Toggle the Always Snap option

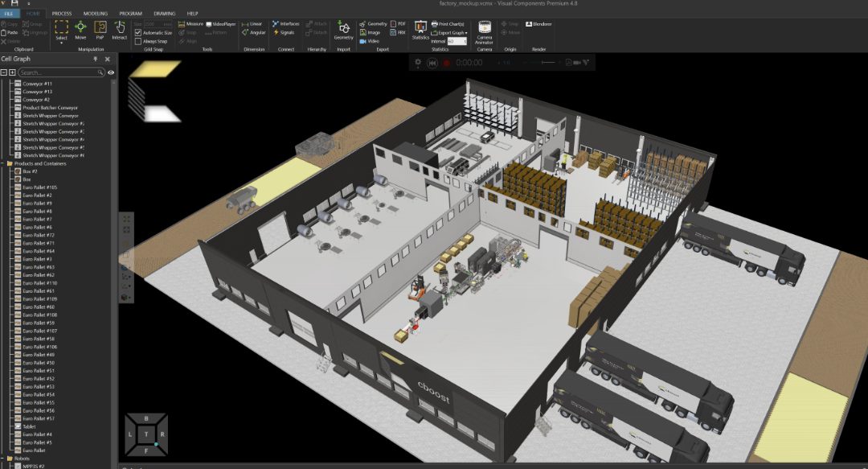click(137, 42)
